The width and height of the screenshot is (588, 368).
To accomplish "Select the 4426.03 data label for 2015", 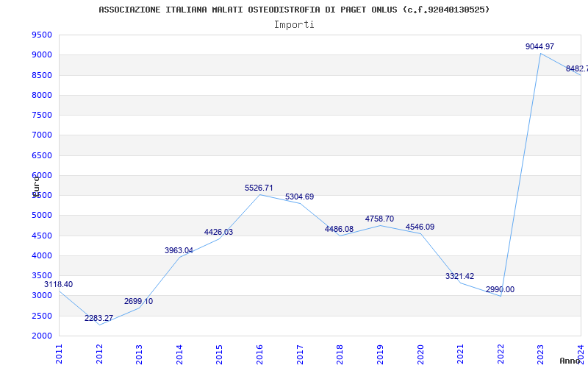I will click(218, 232).
